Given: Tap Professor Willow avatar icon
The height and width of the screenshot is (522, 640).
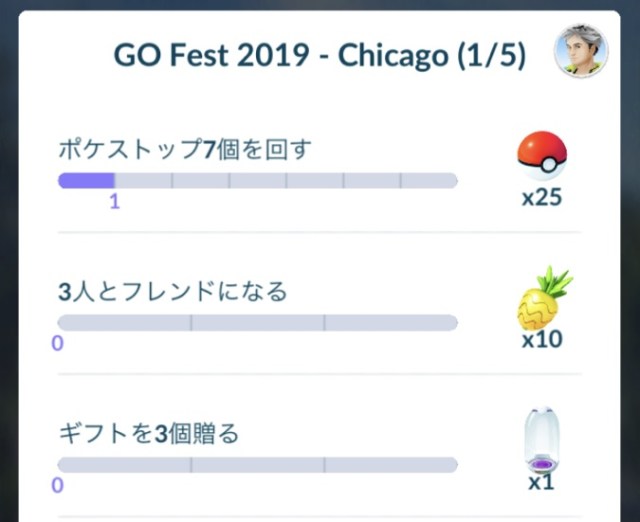Looking at the screenshot, I should [x=581, y=51].
